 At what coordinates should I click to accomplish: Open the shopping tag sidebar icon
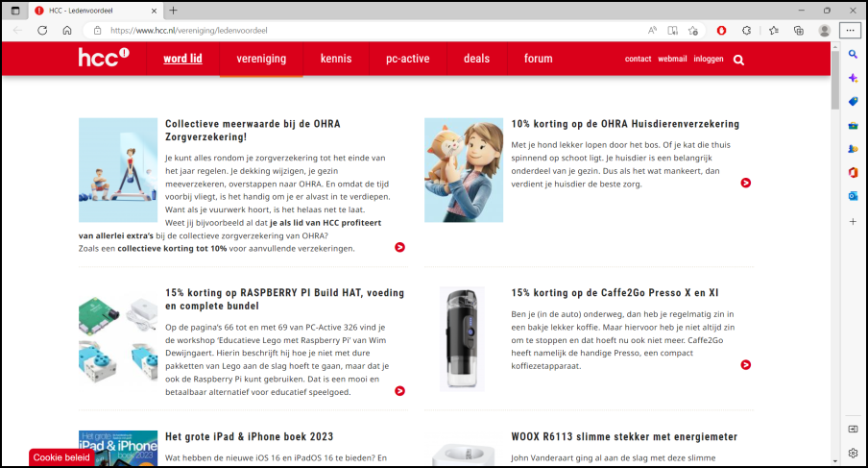(853, 101)
